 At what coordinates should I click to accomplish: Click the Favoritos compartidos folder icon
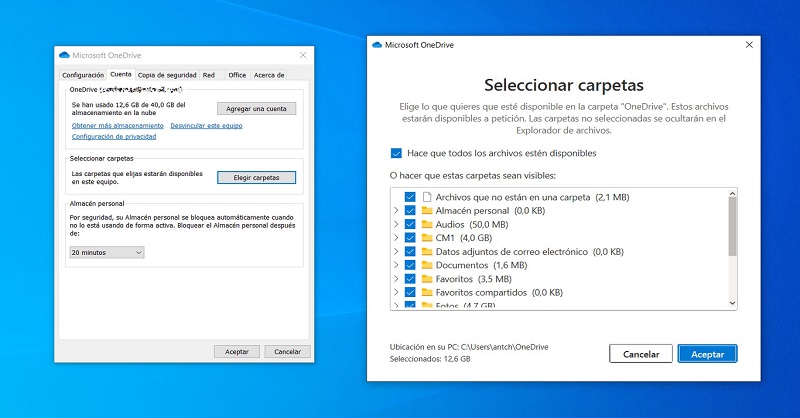pyautogui.click(x=427, y=292)
